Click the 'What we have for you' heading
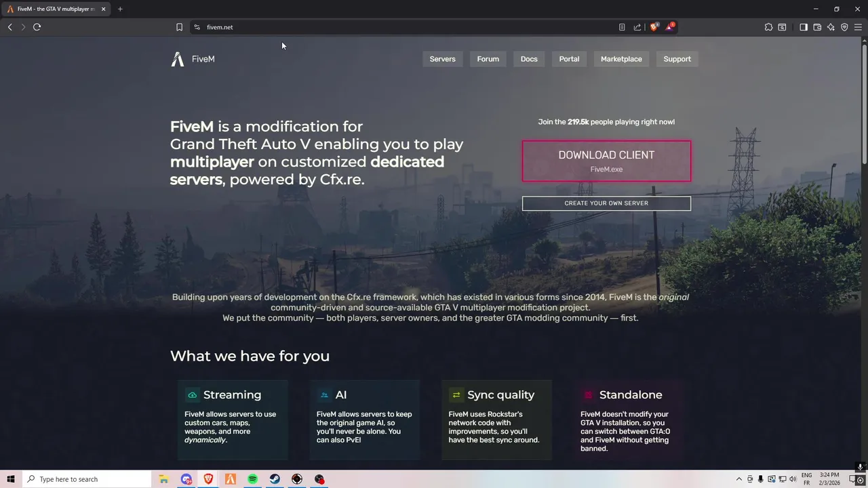This screenshot has height=488, width=868. coord(250,356)
